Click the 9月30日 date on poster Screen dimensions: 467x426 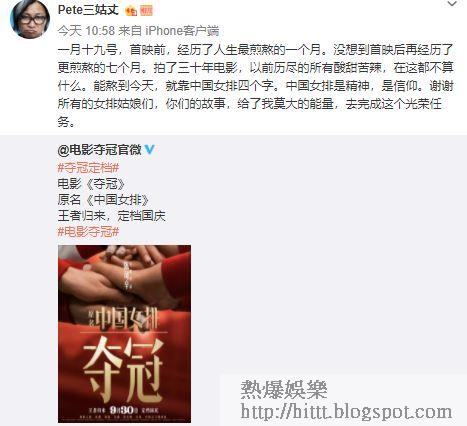124,410
